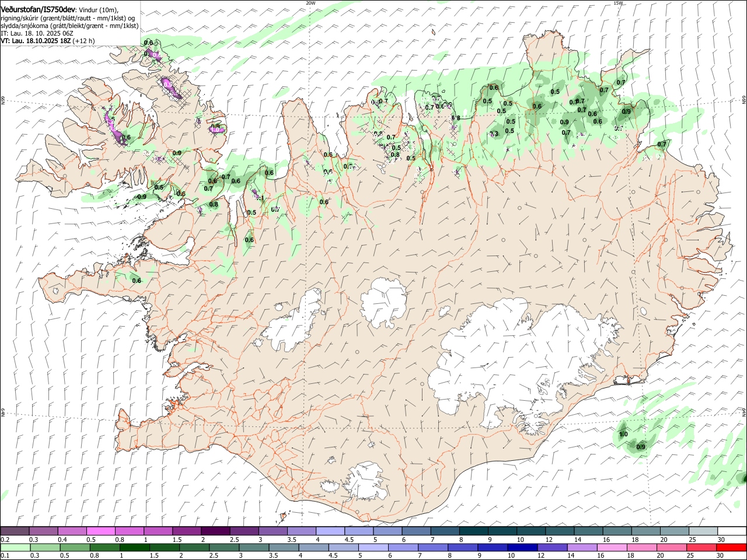Click the 30 label at end of lower scale

click(720, 556)
